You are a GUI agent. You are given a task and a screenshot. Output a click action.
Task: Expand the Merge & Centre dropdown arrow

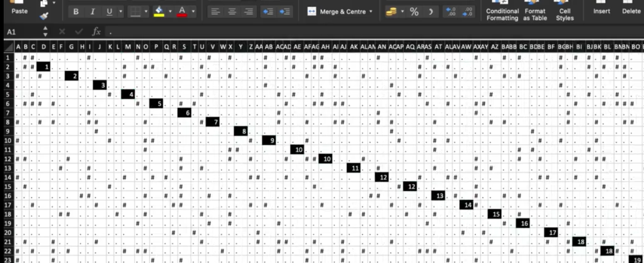point(370,11)
